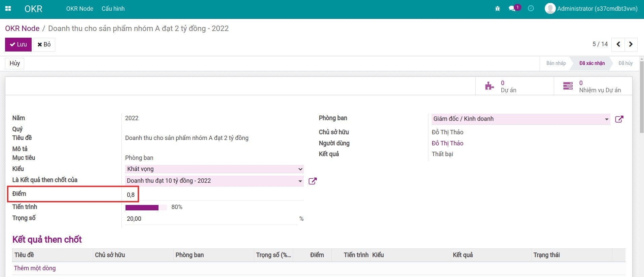Open external link for Phòng ban
This screenshot has width=644, height=277.
click(x=619, y=119)
